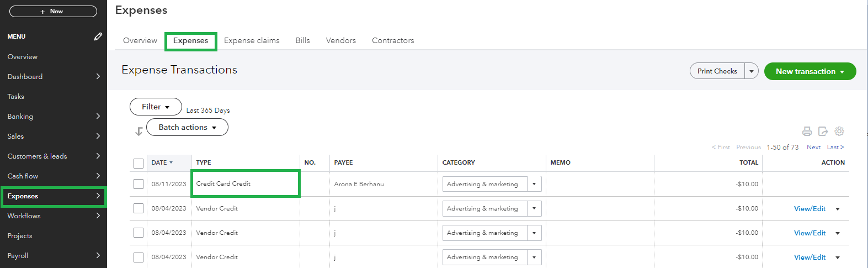Go to the Next page of results
The height and width of the screenshot is (268, 868).
[813, 147]
